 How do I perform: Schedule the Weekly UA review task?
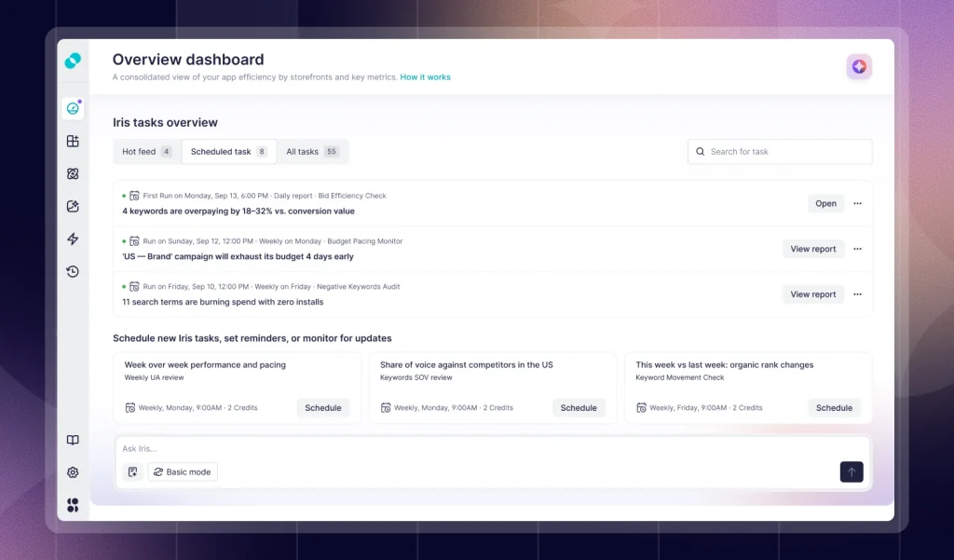pos(323,408)
